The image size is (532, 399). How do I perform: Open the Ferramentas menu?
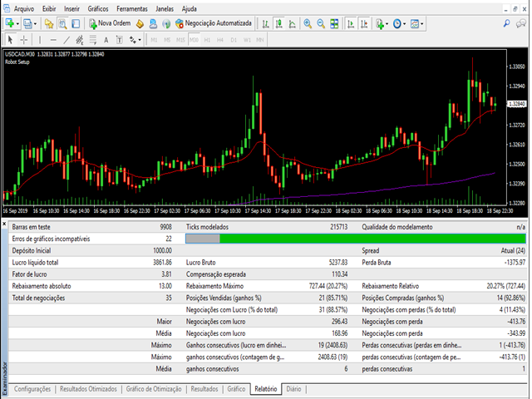(x=132, y=9)
